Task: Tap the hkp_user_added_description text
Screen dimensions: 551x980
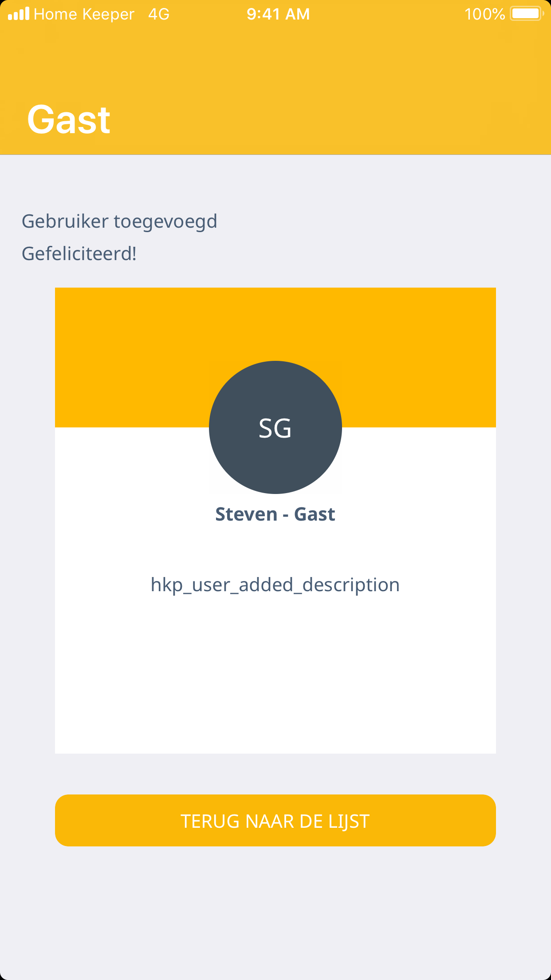Action: point(275,585)
